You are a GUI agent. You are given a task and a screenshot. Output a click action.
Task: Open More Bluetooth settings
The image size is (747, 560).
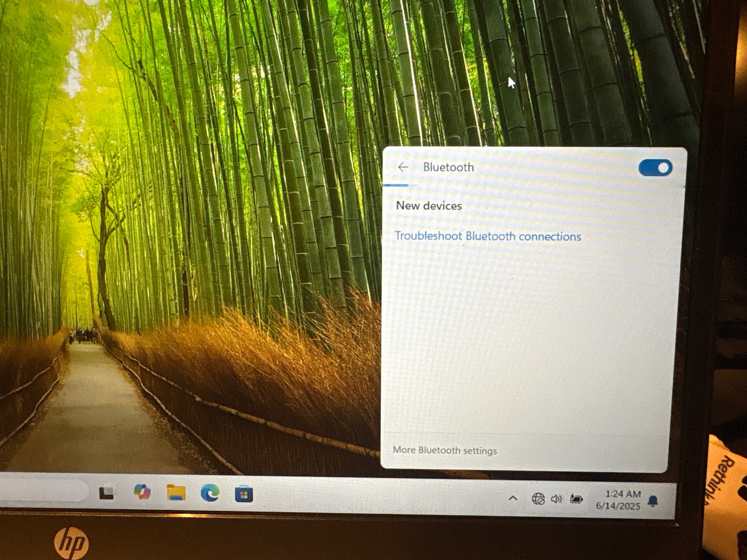pos(445,450)
